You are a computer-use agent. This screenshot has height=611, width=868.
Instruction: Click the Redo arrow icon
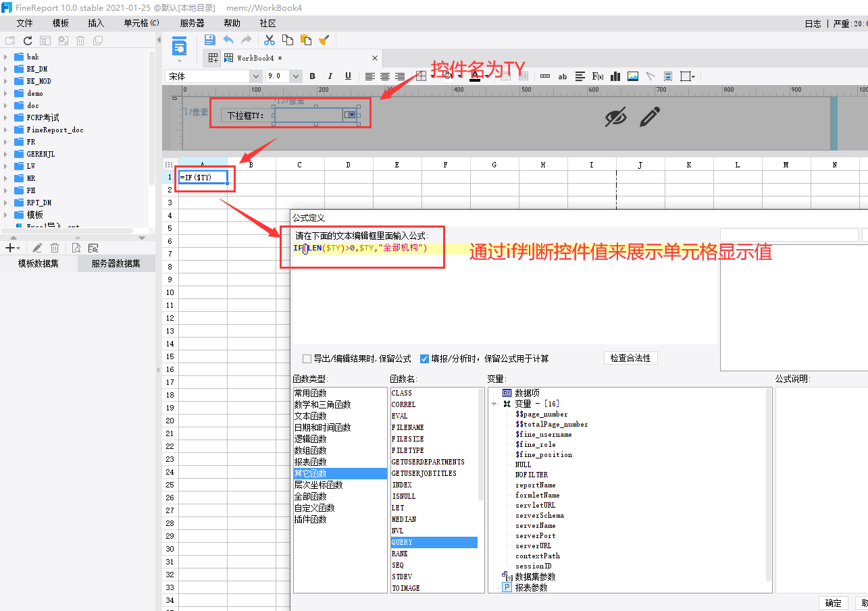[247, 40]
